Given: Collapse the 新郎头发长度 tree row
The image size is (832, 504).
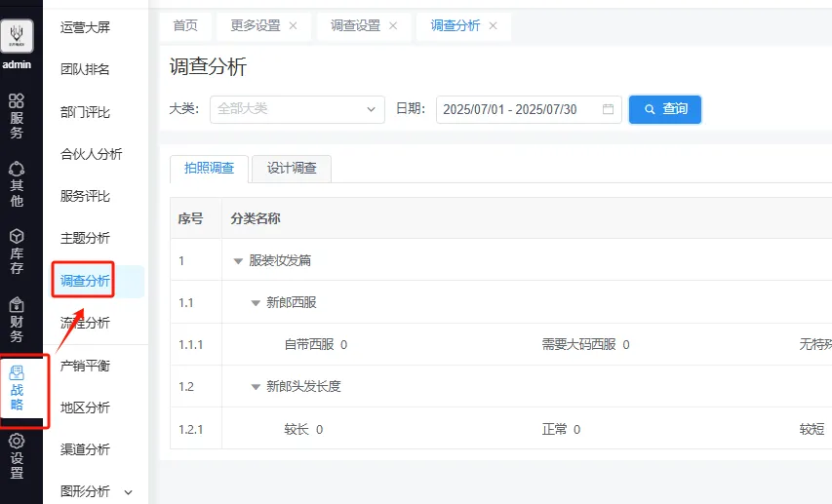Looking at the screenshot, I should point(256,387).
